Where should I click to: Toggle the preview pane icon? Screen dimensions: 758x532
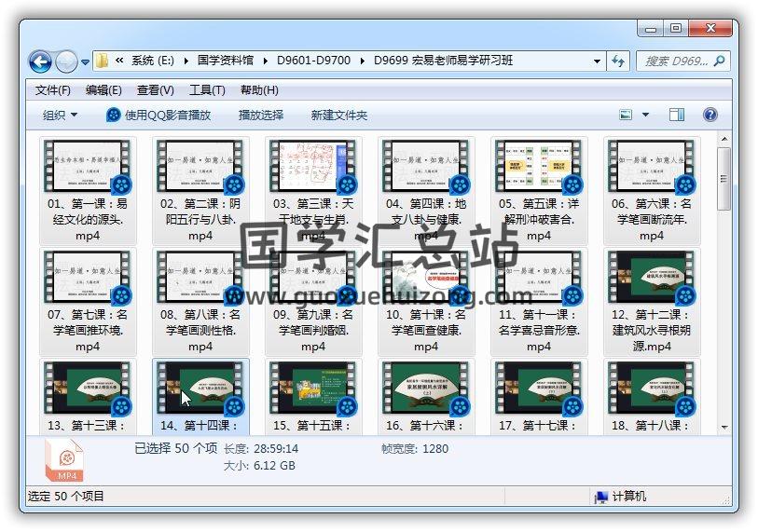coord(677,115)
